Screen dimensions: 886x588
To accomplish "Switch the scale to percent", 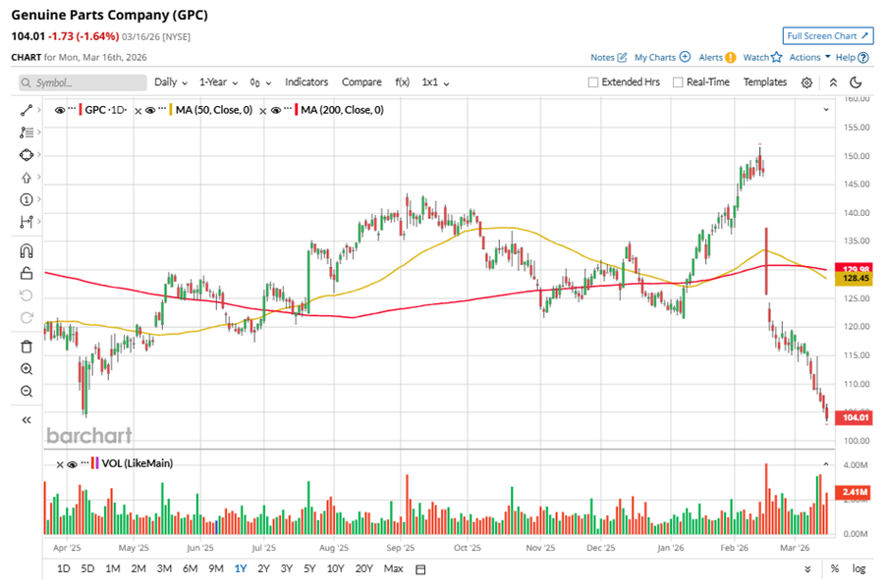I will tap(835, 568).
